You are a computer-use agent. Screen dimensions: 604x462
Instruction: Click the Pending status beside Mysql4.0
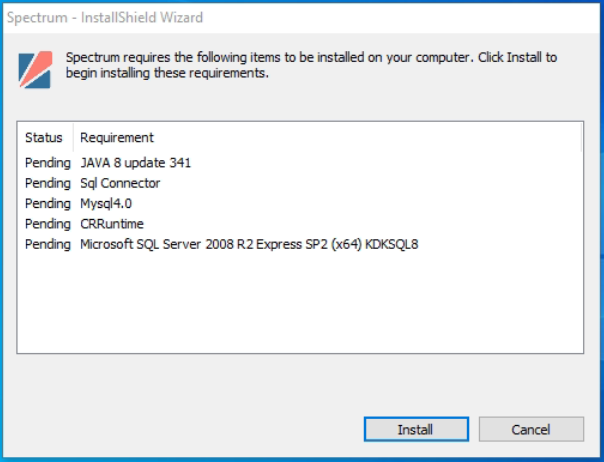48,204
